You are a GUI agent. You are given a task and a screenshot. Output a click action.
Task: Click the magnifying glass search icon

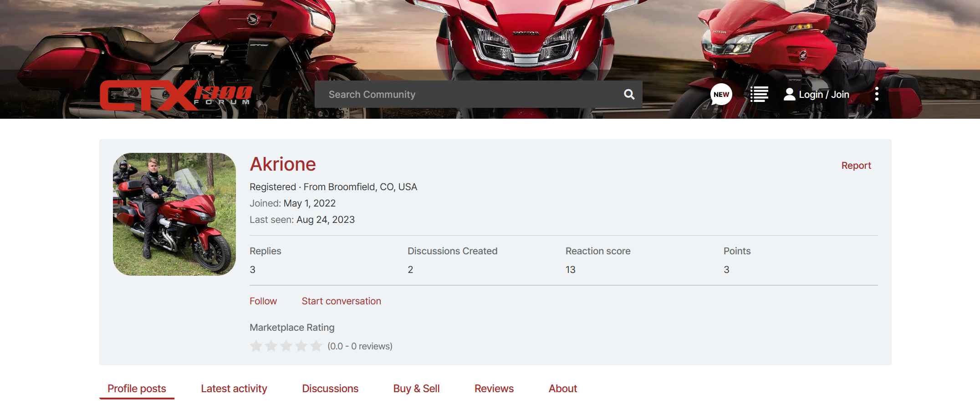(629, 94)
